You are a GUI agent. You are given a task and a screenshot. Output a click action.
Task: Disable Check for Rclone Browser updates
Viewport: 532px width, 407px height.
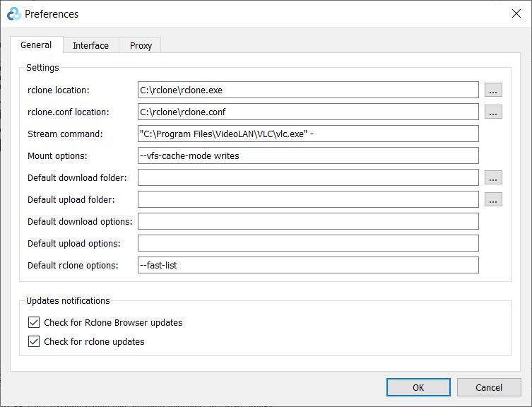pos(34,322)
